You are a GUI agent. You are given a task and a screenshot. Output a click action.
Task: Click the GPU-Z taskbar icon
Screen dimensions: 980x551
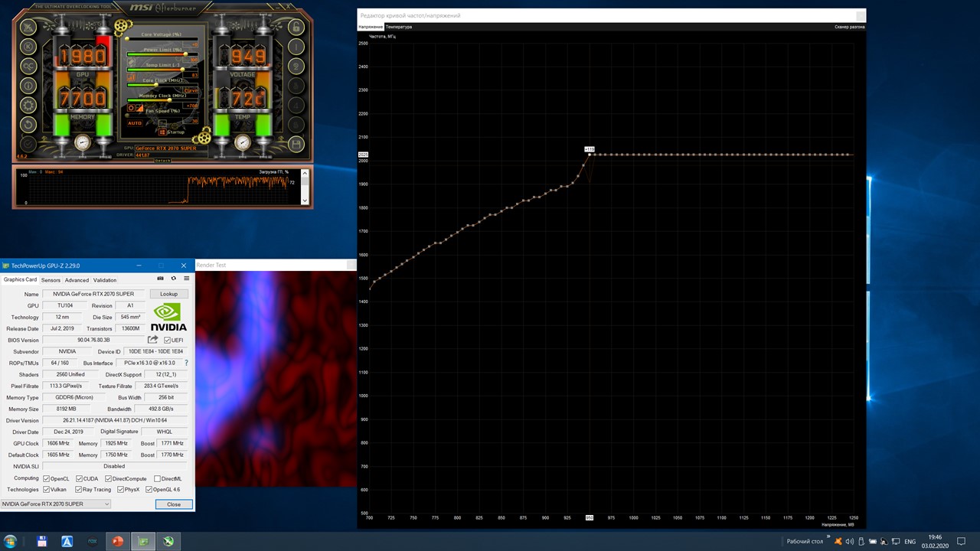coord(143,541)
